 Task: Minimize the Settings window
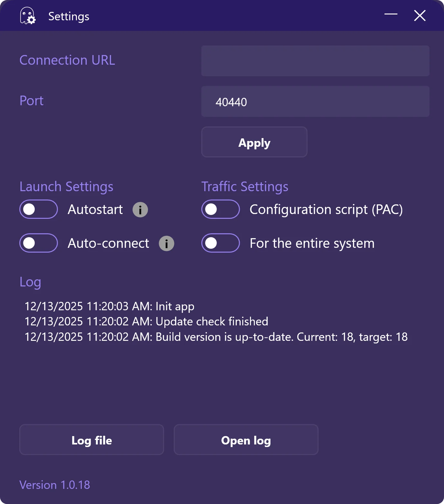click(x=391, y=15)
